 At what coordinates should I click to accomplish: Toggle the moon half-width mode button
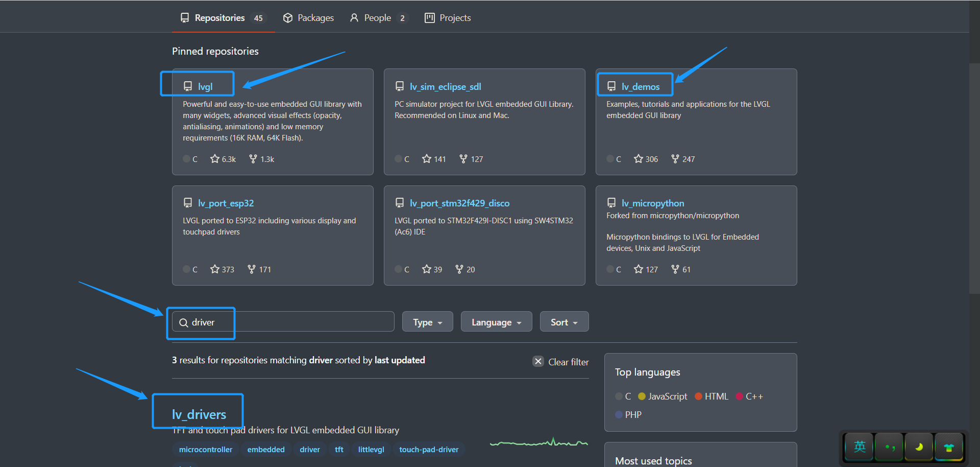[x=919, y=448]
